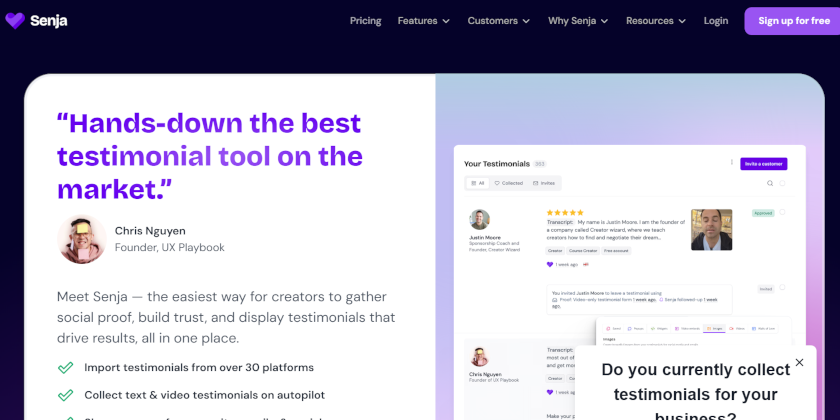
Task: Click the red flag icon after 1 week ago
Action: click(586, 265)
